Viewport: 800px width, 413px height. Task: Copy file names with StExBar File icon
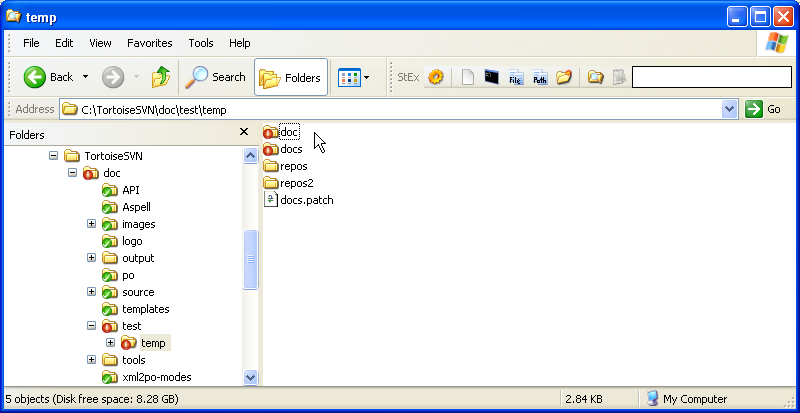[x=516, y=77]
